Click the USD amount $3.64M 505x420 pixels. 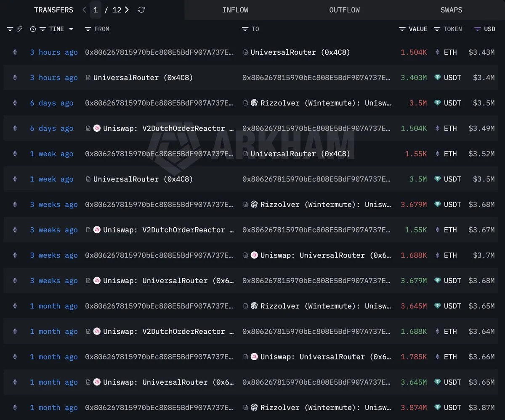(481, 331)
